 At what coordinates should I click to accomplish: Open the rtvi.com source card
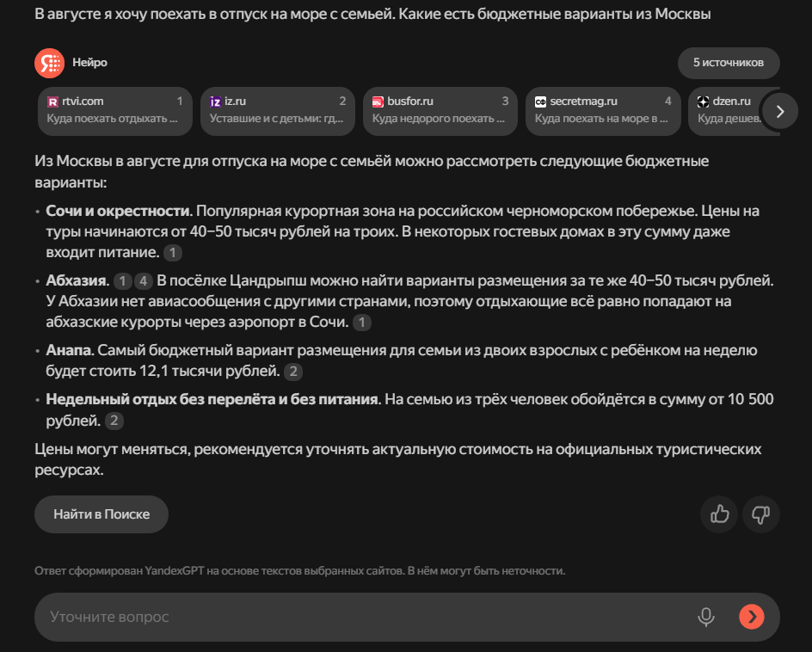point(115,110)
